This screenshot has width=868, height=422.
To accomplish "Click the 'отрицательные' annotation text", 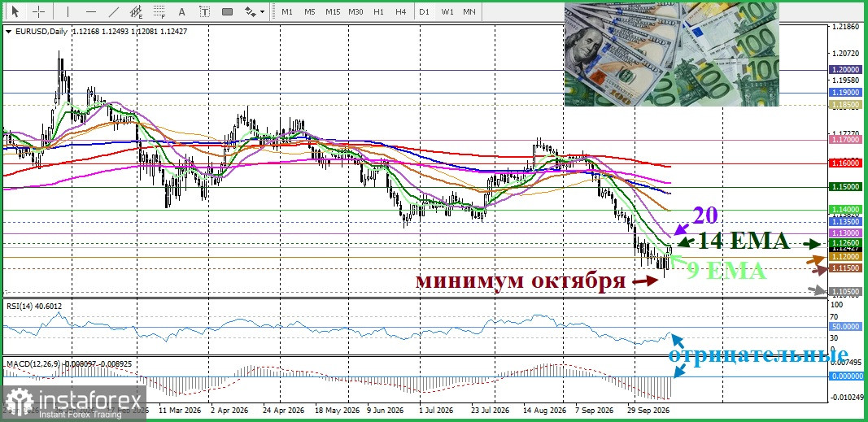I will (x=758, y=355).
